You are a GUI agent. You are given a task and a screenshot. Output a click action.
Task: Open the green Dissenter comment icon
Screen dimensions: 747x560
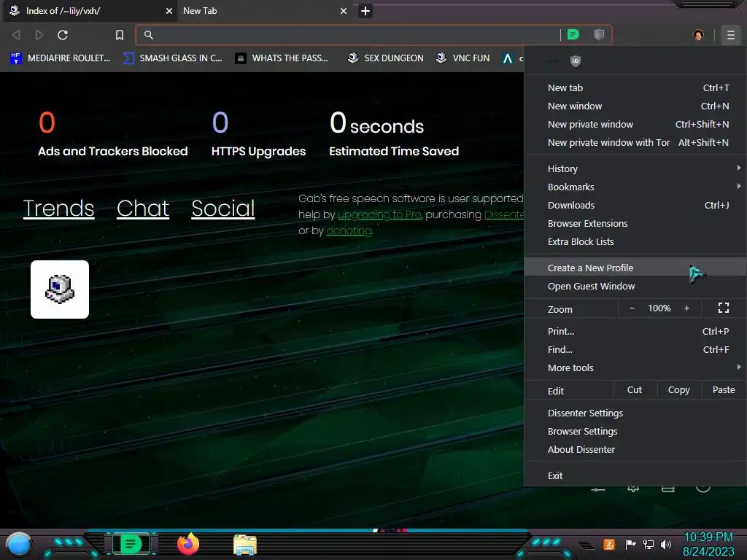coord(573,34)
